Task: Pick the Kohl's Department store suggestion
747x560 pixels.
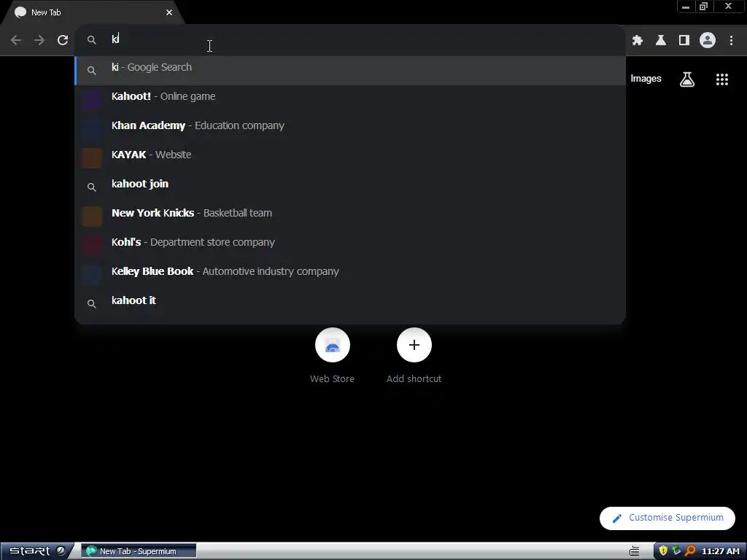Action: pyautogui.click(x=350, y=245)
